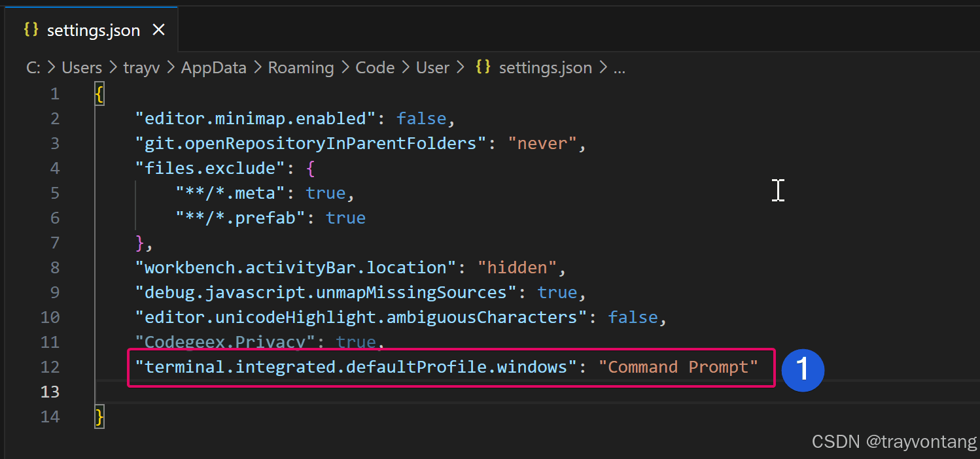Image resolution: width=980 pixels, height=459 pixels.
Task: Click the "workbench.activityBar.location" key
Action: [295, 267]
